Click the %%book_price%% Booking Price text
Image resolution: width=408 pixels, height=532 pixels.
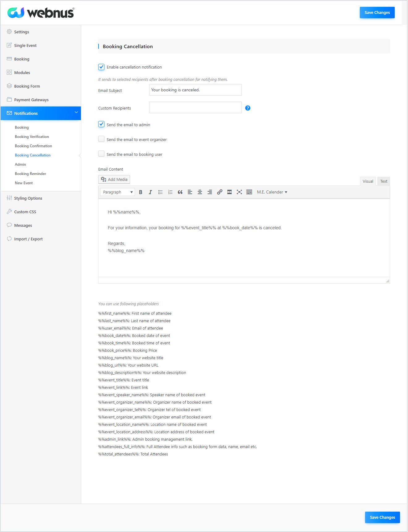click(128, 351)
